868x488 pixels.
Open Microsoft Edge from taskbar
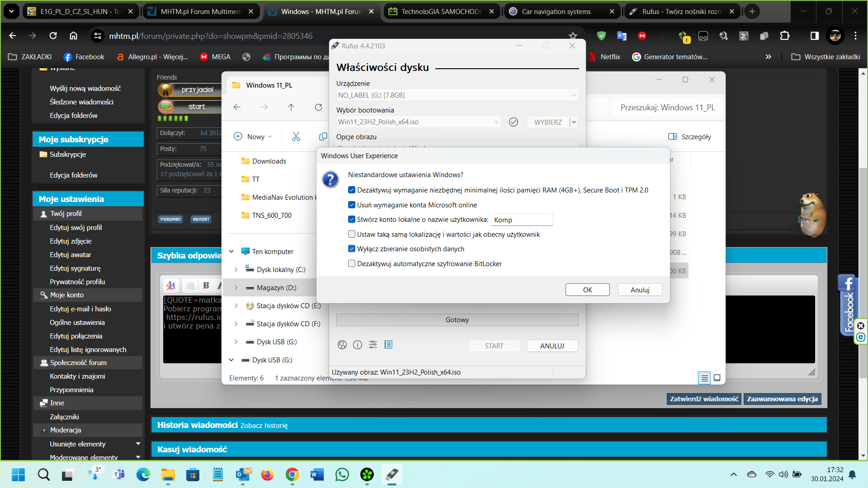(143, 474)
